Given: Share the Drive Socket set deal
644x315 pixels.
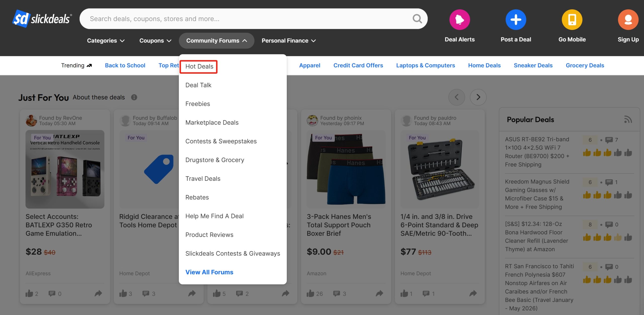Looking at the screenshot, I should click(x=473, y=293).
